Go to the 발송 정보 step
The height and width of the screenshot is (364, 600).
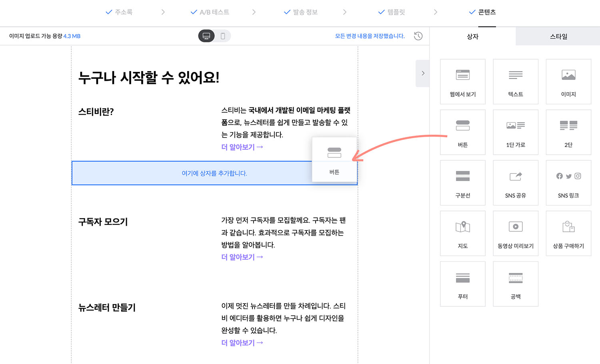tap(301, 12)
